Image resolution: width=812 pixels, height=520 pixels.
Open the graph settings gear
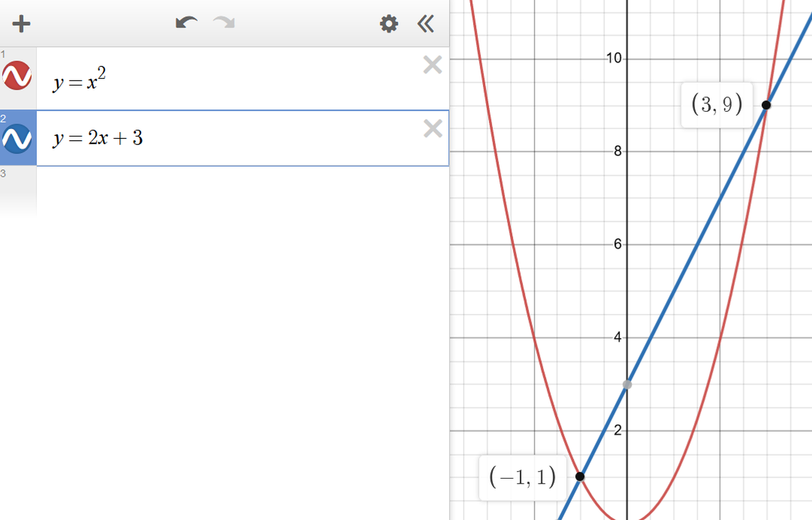(x=389, y=23)
